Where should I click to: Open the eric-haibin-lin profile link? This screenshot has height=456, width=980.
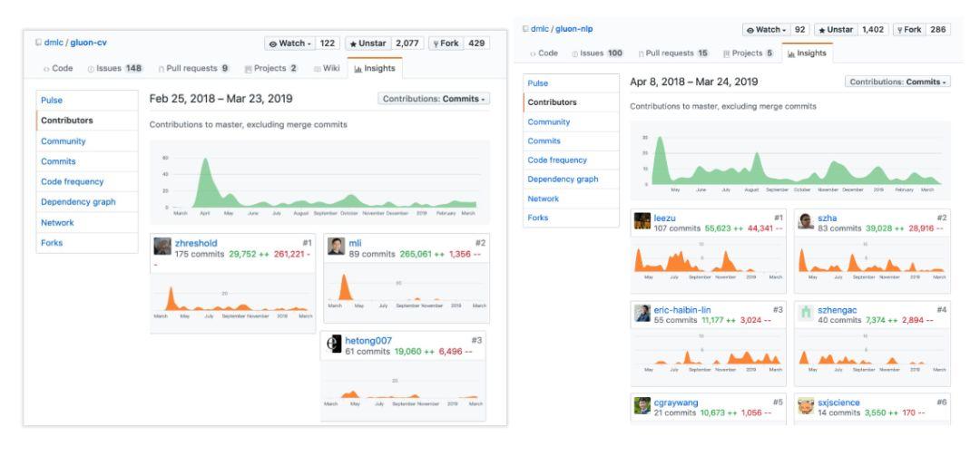[681, 310]
